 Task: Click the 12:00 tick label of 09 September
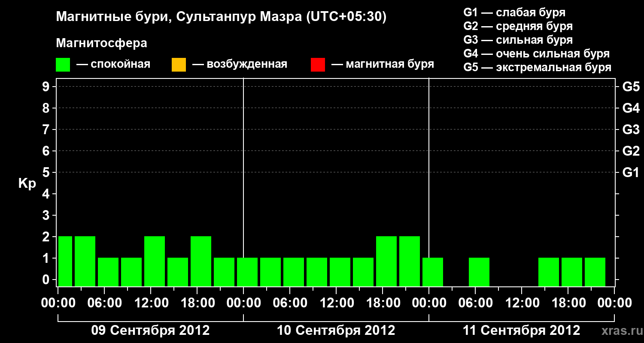pos(151,303)
